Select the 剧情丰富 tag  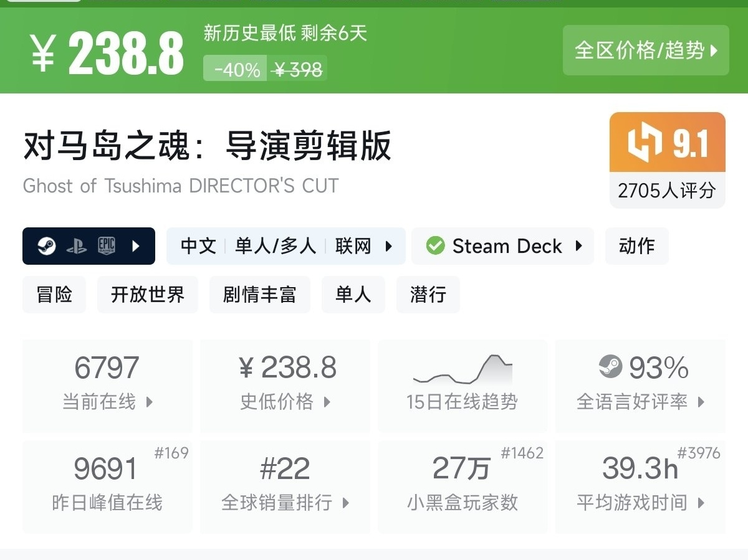[259, 294]
